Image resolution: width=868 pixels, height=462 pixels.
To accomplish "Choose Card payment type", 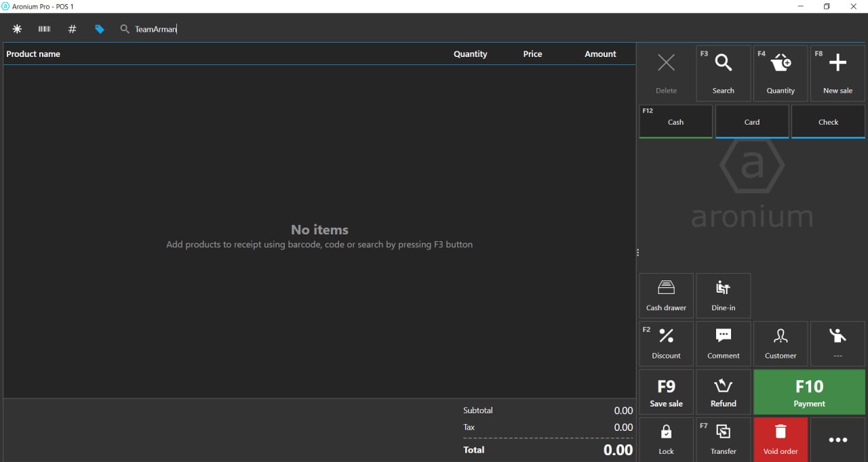I will click(752, 122).
